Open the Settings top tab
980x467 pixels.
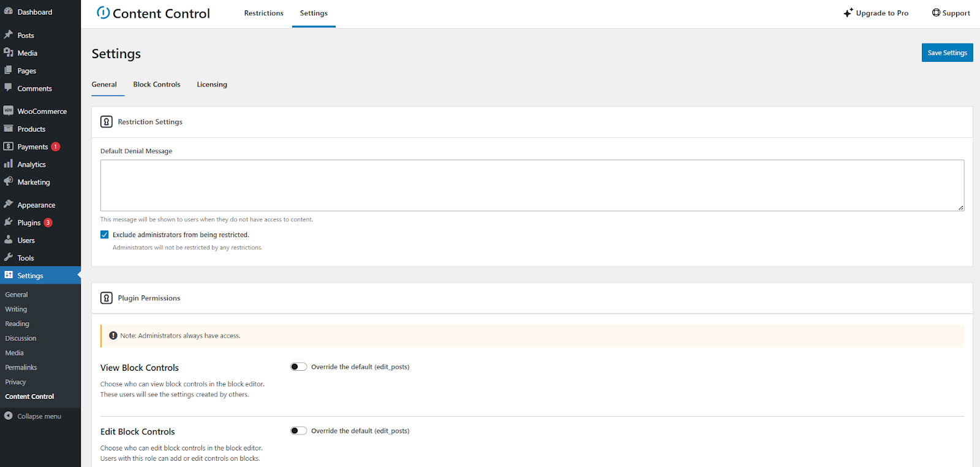(314, 13)
